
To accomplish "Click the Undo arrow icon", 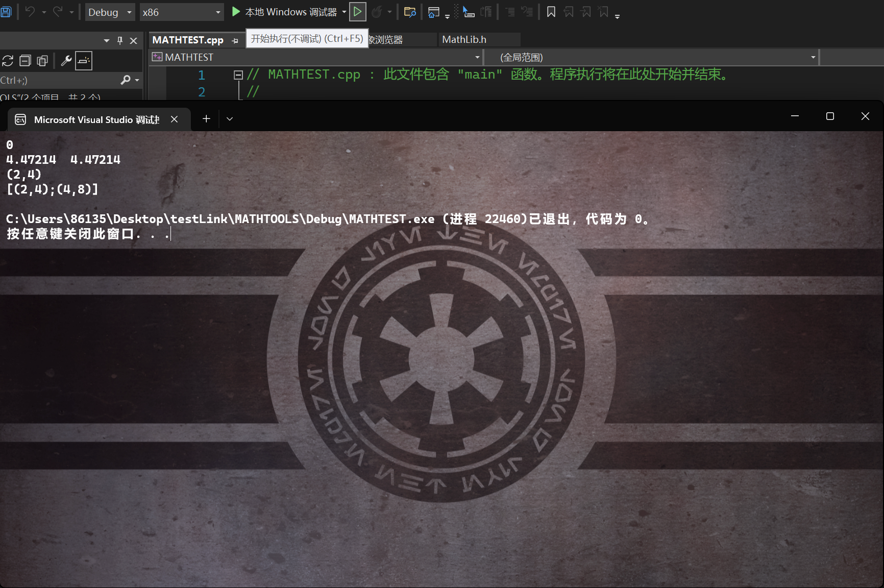I will click(30, 12).
